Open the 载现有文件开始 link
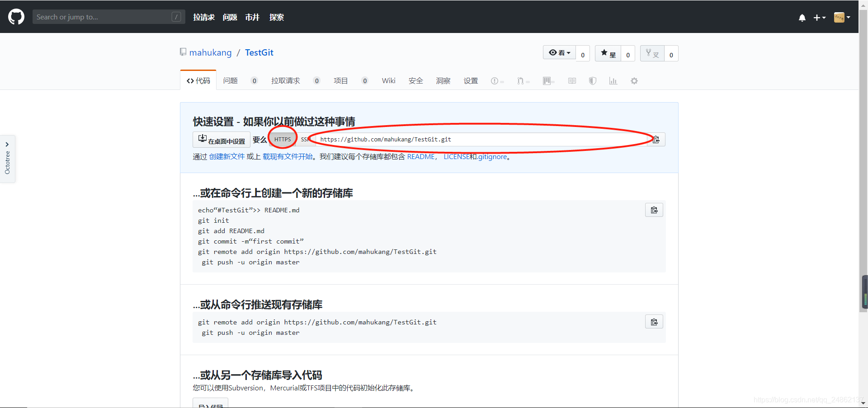Screen dimensions: 868x408 [x=288, y=156]
